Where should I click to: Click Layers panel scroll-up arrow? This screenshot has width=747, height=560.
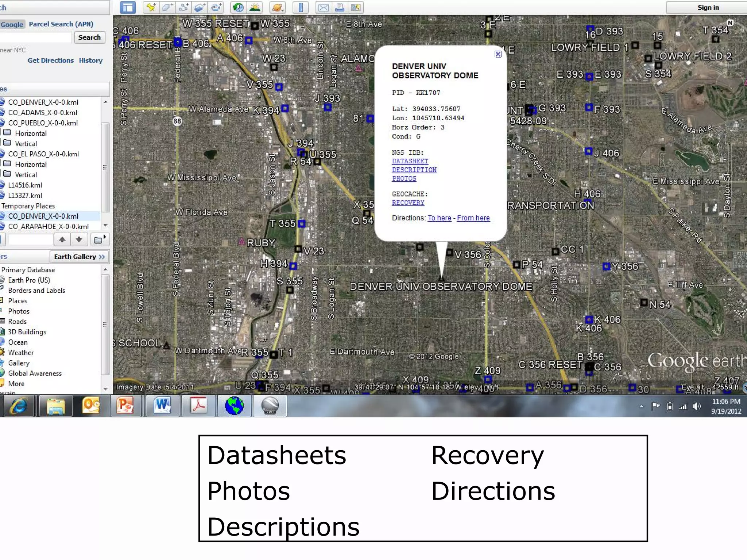pos(105,269)
